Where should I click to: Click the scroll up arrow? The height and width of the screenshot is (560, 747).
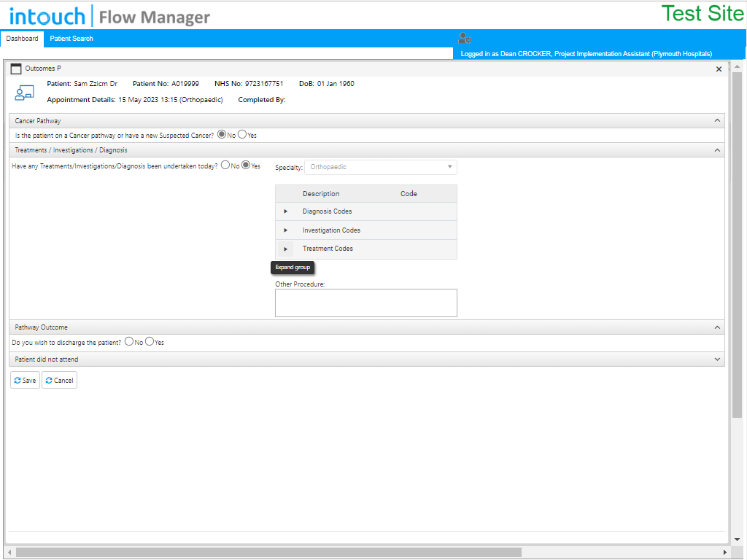click(x=737, y=66)
